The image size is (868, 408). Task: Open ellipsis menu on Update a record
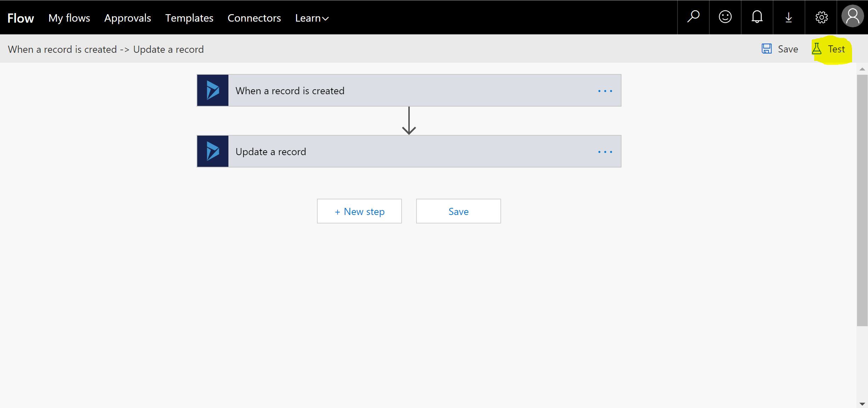coord(605,152)
